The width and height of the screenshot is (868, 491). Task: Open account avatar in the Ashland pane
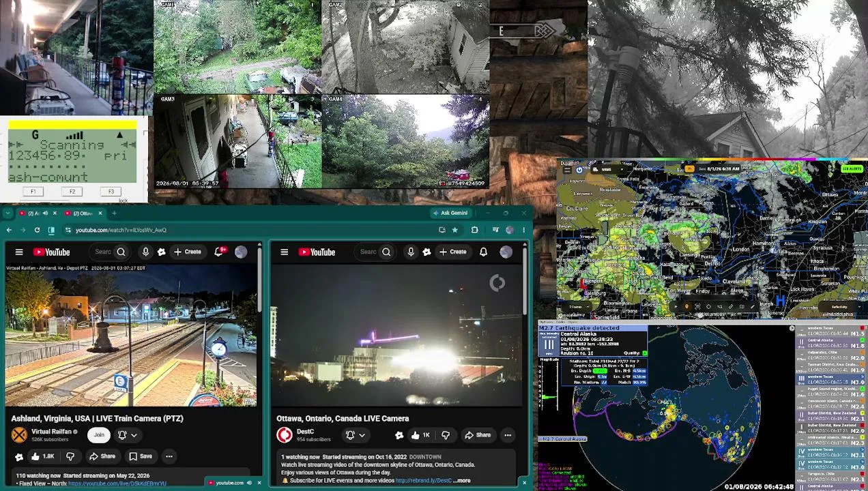241,252
